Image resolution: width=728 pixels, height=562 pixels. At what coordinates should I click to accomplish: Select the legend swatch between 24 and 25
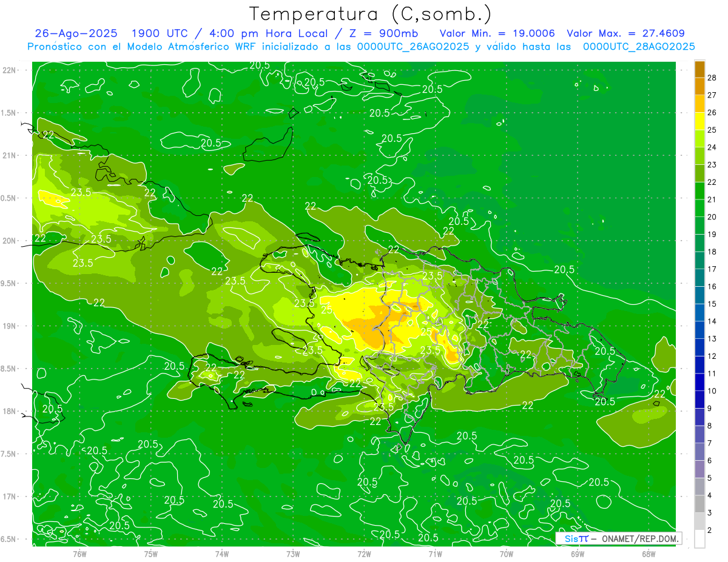[699, 139]
